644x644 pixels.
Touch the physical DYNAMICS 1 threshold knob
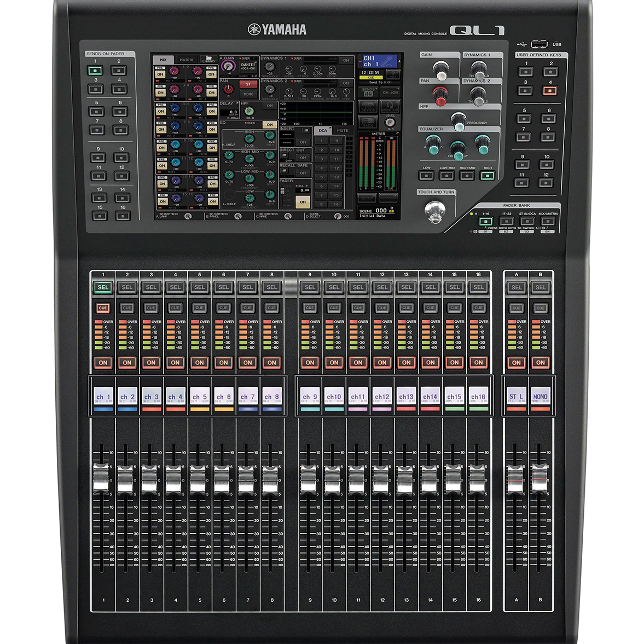point(479,70)
